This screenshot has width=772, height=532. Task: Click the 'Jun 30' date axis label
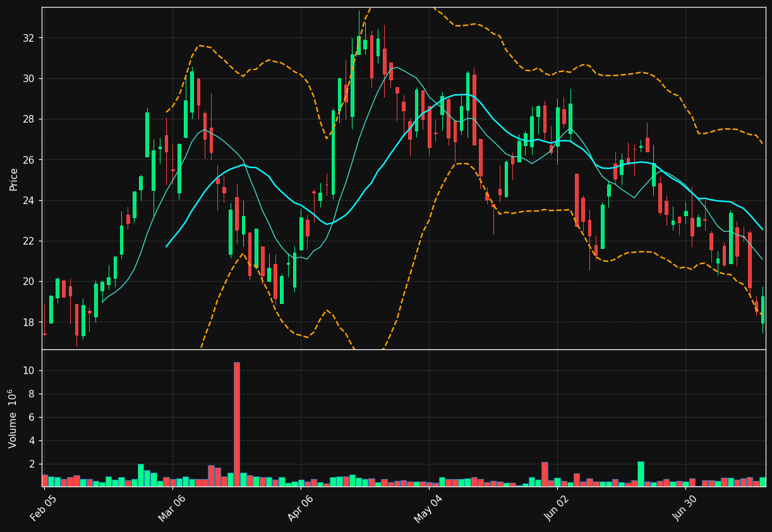[685, 509]
